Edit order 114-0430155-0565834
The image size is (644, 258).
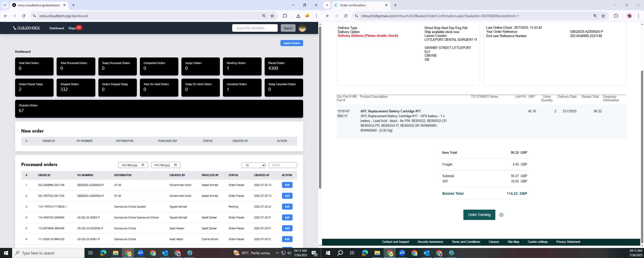tap(287, 217)
